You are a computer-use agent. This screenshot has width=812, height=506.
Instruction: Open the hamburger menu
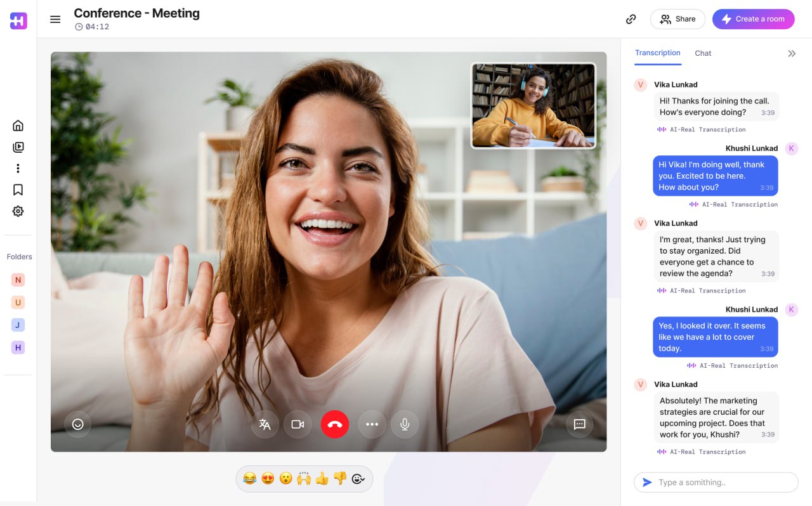[55, 19]
